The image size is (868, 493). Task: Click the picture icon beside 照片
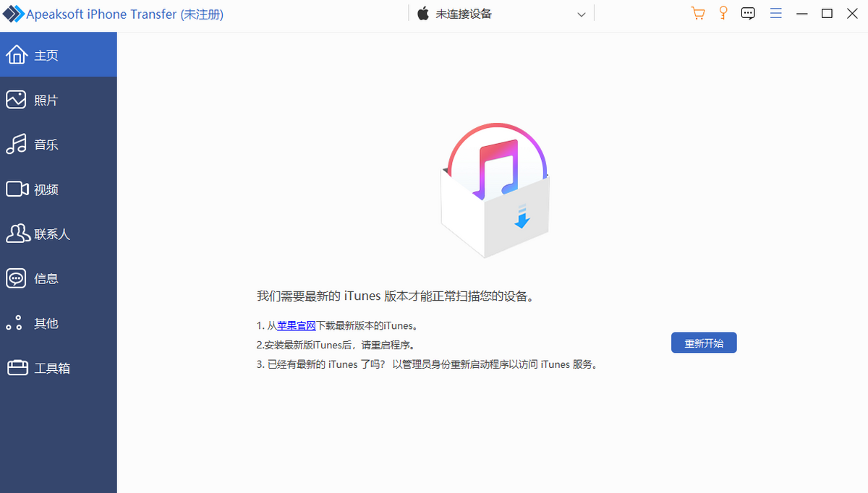point(16,100)
